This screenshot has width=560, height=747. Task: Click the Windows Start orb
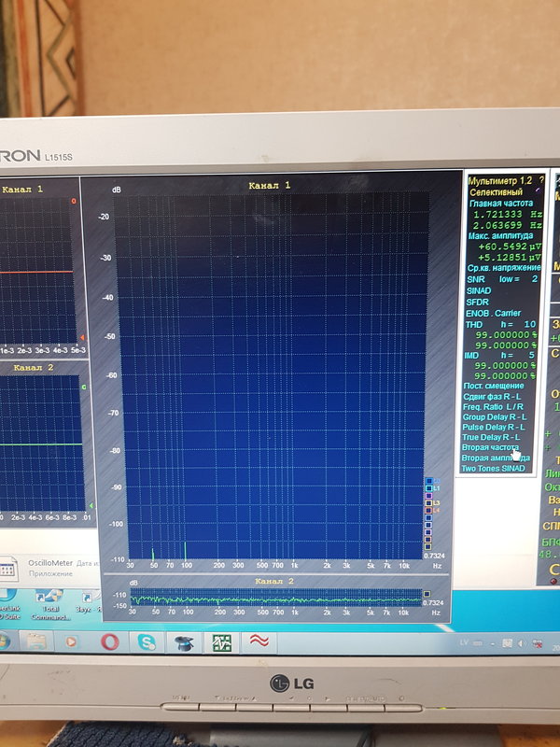coord(4,641)
